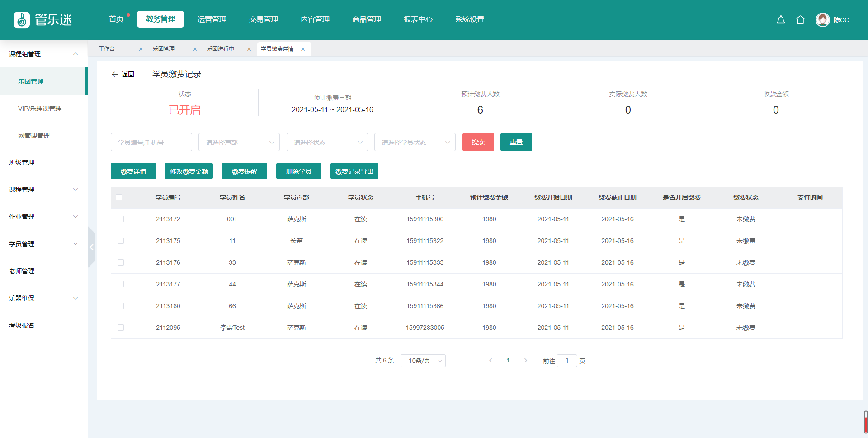The width and height of the screenshot is (868, 438).
Task: Click the user avatar for 陈CC
Action: [822, 20]
